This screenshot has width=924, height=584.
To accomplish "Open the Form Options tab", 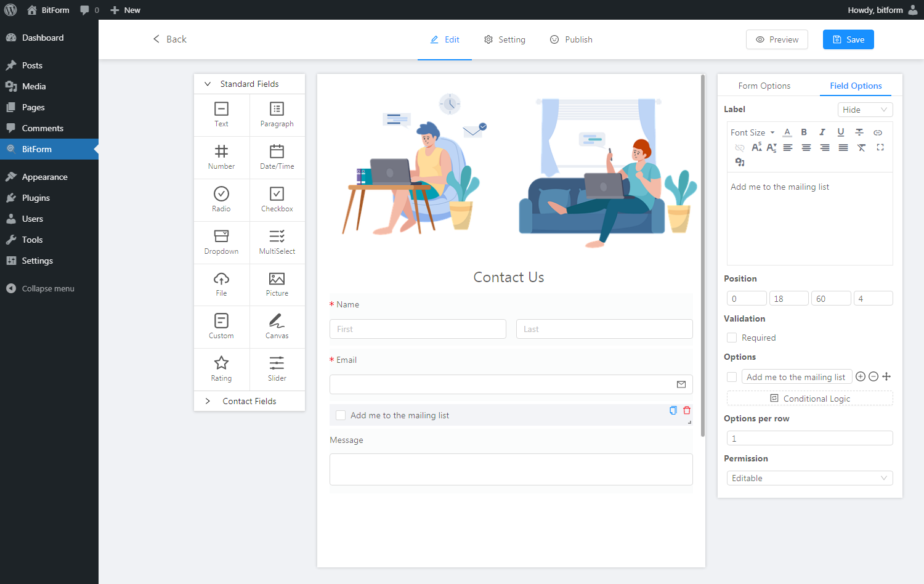I will coord(764,86).
